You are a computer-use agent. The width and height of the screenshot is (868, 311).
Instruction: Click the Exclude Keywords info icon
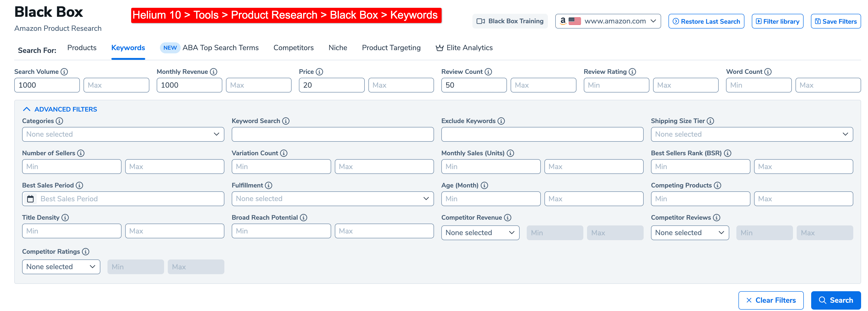point(501,121)
